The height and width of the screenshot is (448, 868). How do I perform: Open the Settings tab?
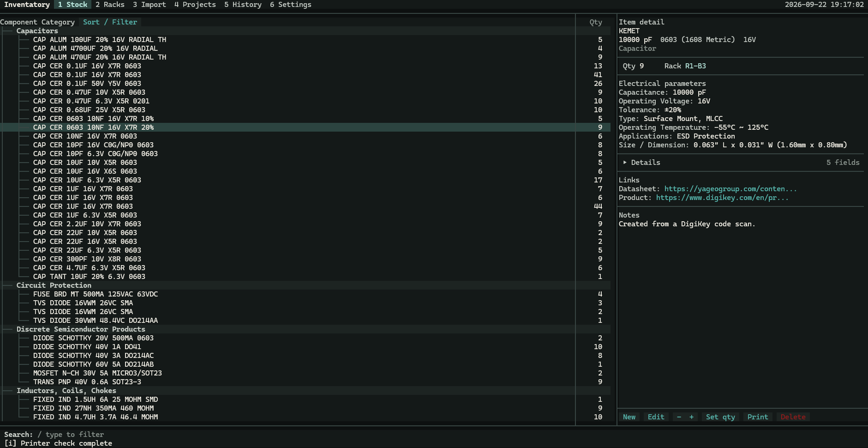pos(290,5)
